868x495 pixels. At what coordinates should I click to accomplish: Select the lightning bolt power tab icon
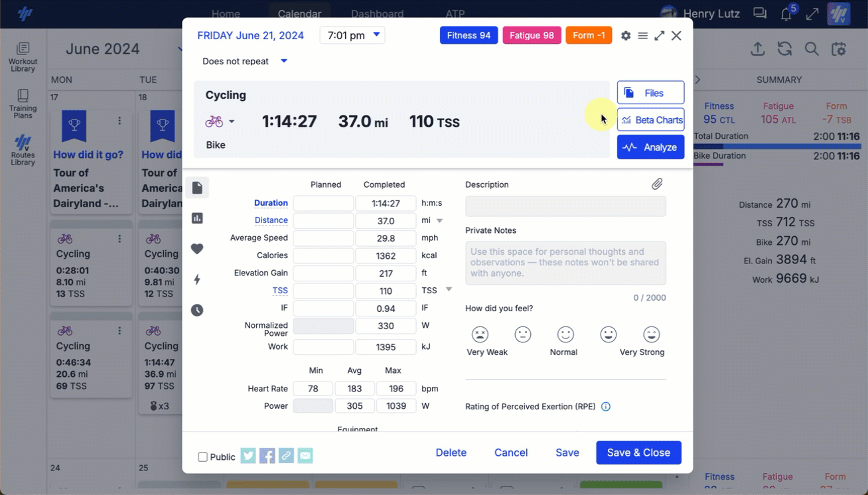[197, 279]
